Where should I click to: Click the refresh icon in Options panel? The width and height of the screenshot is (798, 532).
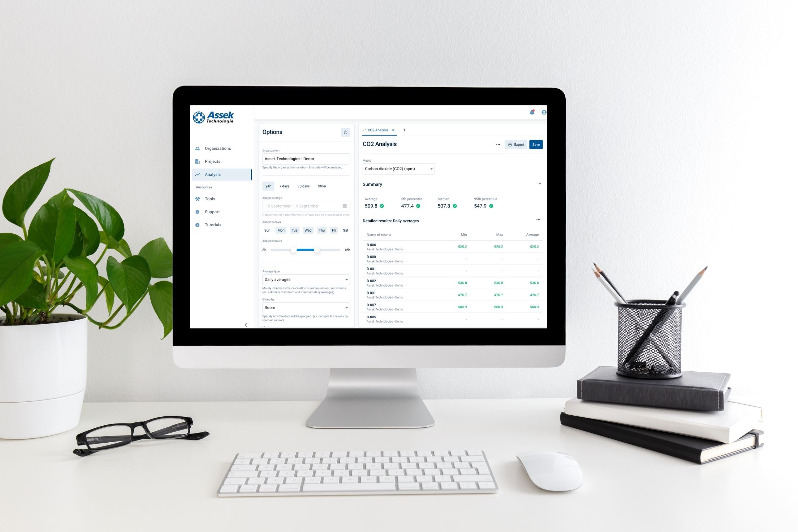point(345,131)
